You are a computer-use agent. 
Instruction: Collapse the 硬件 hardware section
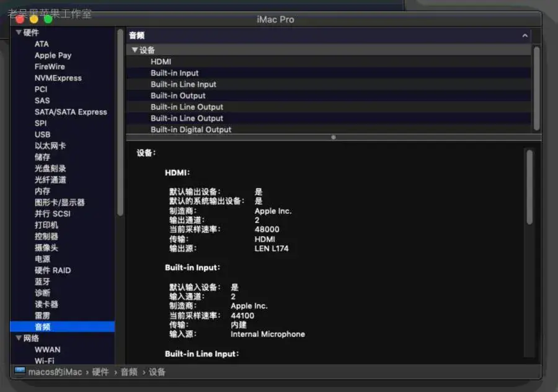19,32
